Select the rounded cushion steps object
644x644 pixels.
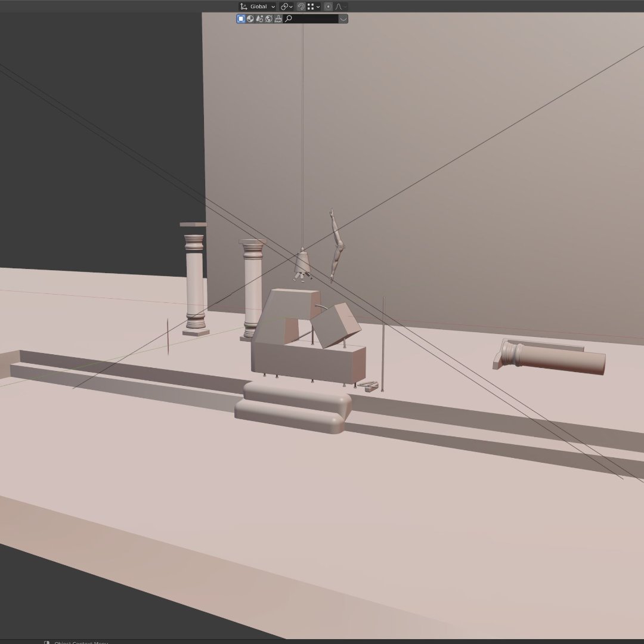point(293,407)
